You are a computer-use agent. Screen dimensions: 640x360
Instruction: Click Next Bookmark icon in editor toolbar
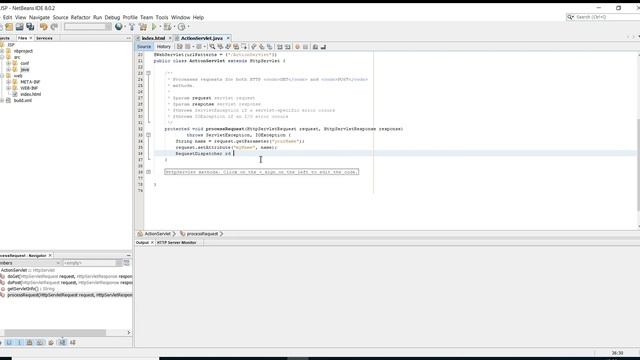pyautogui.click(x=261, y=47)
